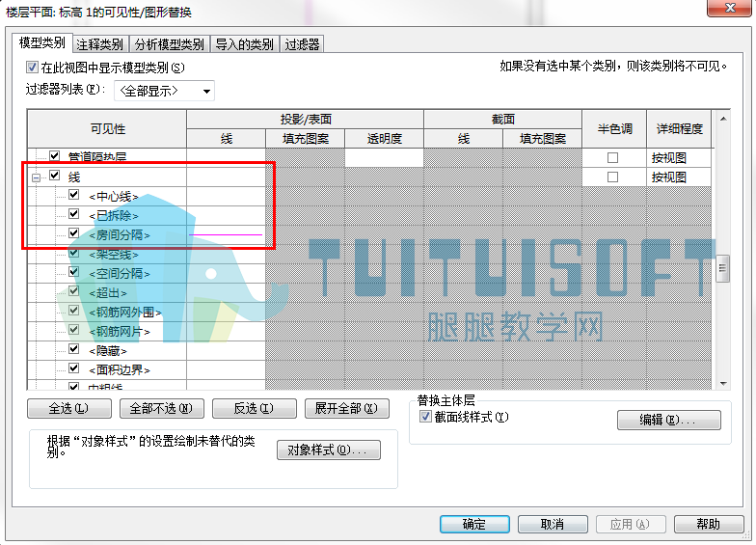Open the 导入的类别 tab

coord(245,44)
